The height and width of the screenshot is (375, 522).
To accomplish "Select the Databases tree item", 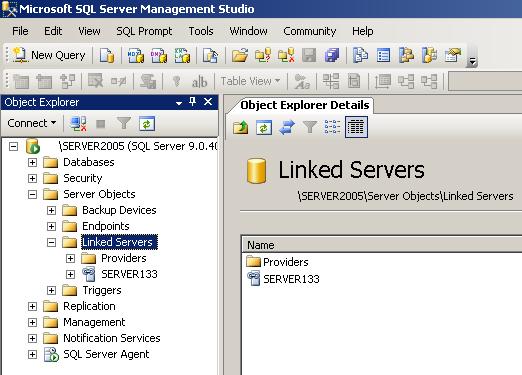I will [x=89, y=162].
